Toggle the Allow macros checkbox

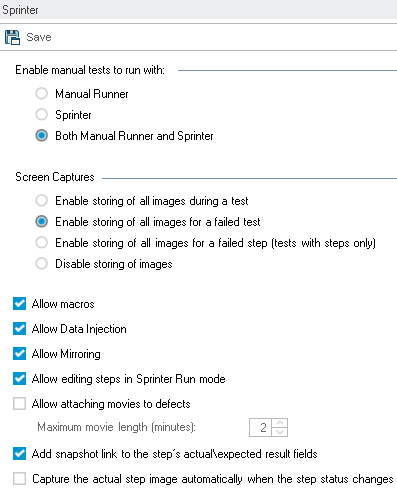point(19,304)
